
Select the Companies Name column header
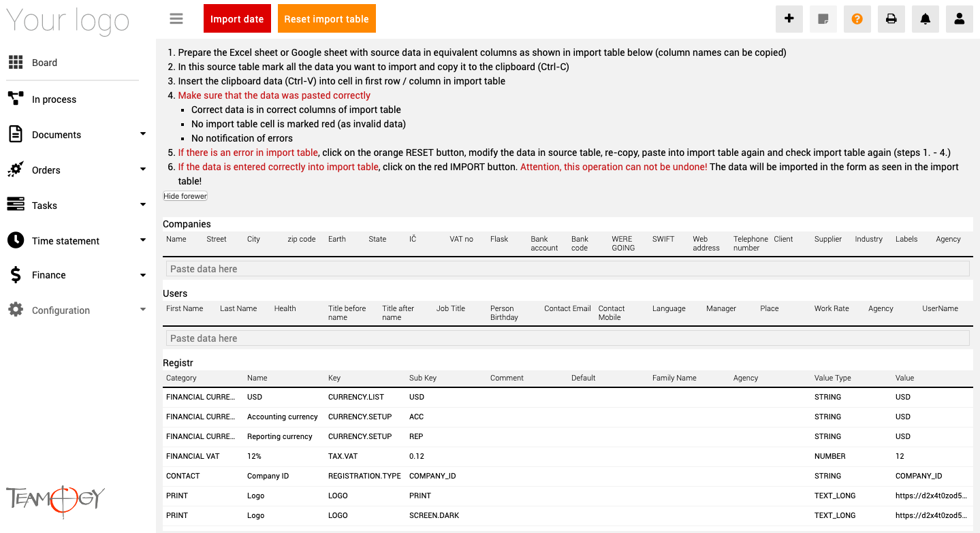(176, 239)
